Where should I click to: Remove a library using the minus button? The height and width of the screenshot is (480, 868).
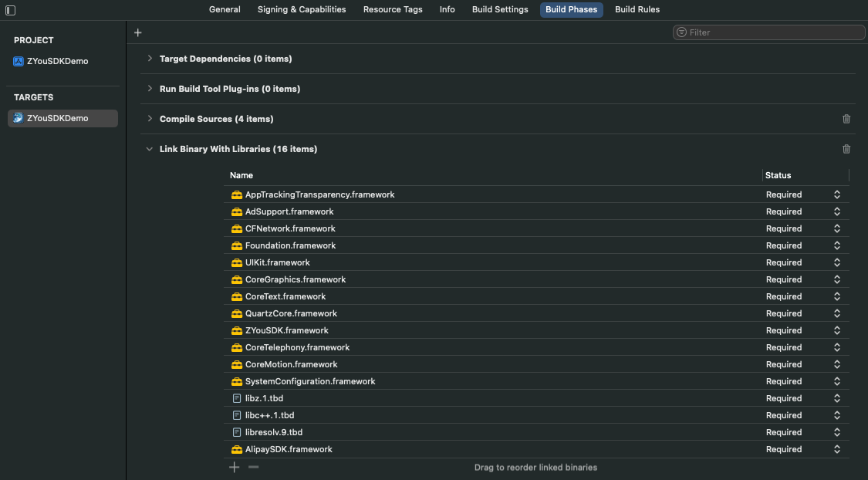click(253, 467)
